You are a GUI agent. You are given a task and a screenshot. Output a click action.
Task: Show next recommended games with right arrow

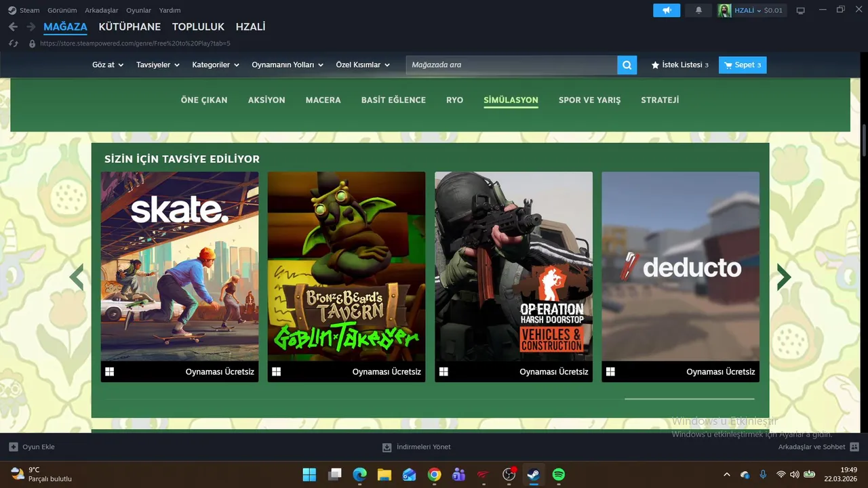pyautogui.click(x=784, y=277)
